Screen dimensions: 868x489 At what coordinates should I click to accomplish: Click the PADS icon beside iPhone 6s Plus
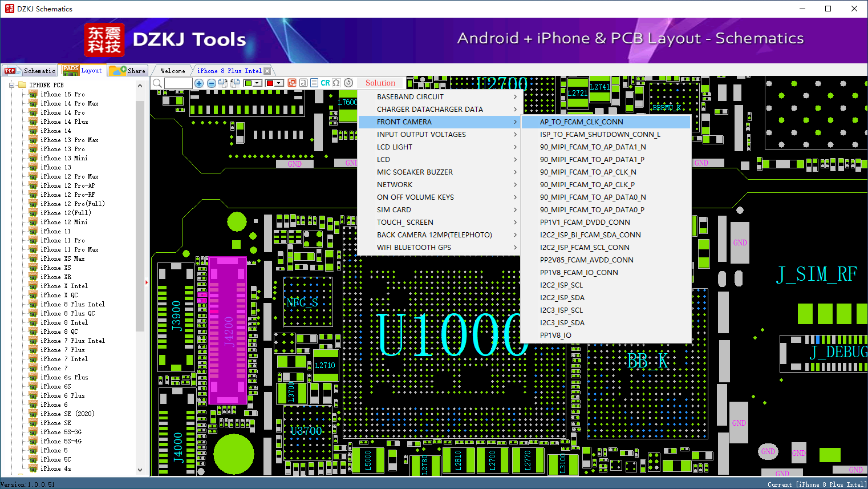[33, 377]
